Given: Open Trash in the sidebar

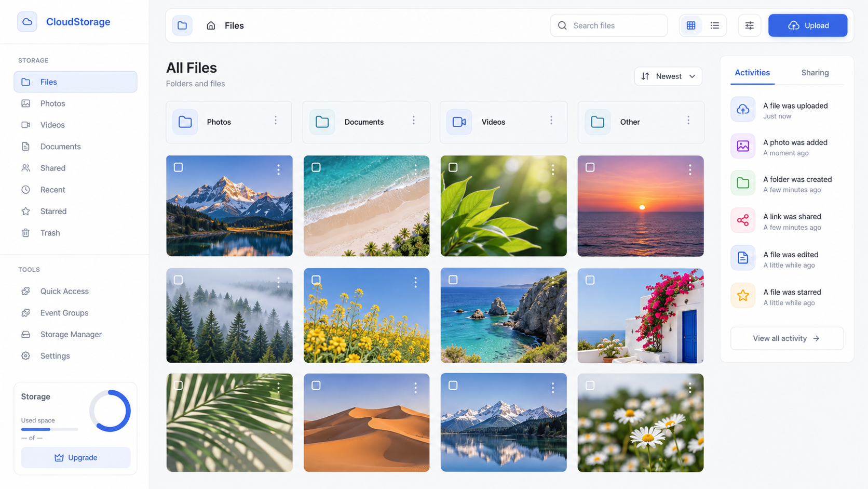Looking at the screenshot, I should tap(75, 233).
